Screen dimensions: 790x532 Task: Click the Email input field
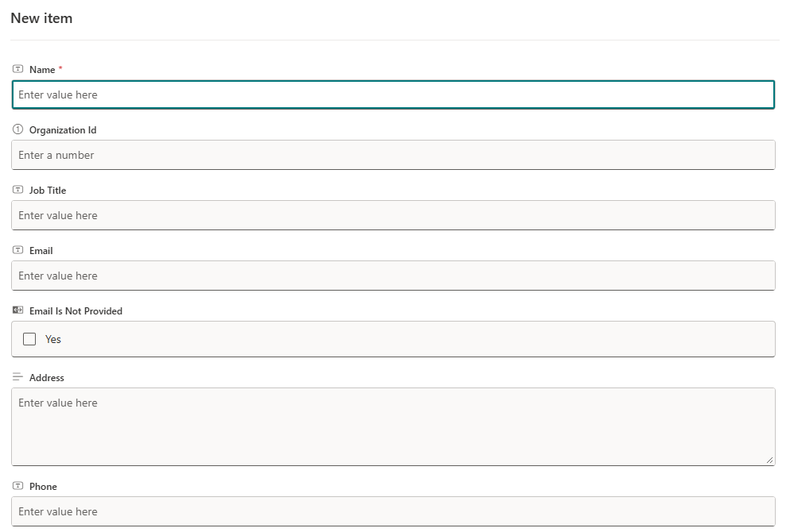[393, 276]
